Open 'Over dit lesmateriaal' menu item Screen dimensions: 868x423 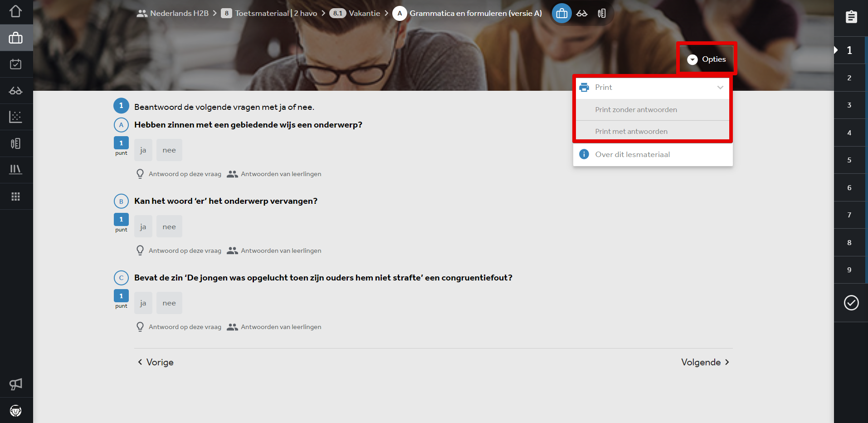[653, 154]
